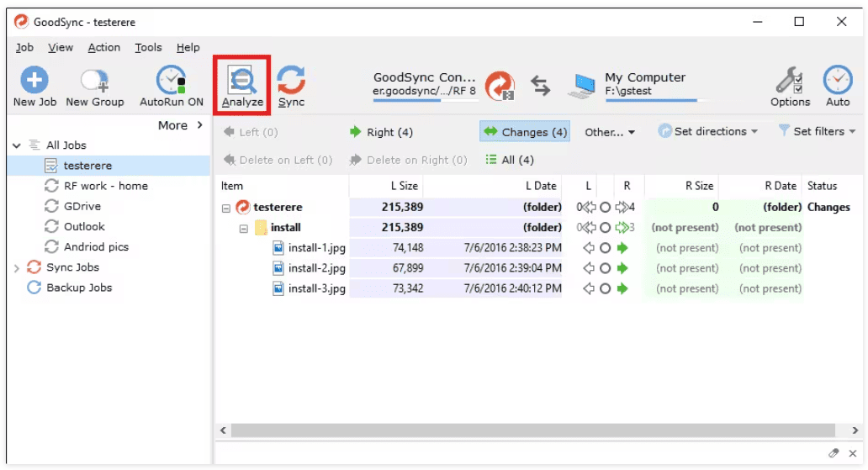Open Auto clock icon in toolbar

pyautogui.click(x=838, y=80)
